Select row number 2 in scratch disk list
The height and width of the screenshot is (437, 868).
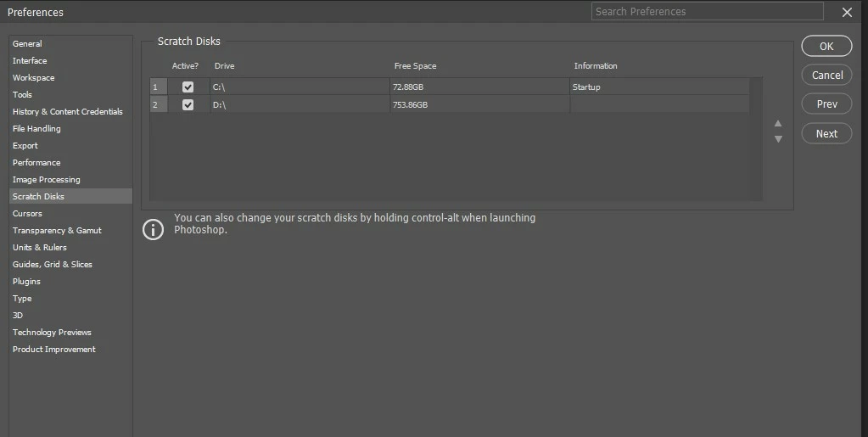tap(159, 104)
